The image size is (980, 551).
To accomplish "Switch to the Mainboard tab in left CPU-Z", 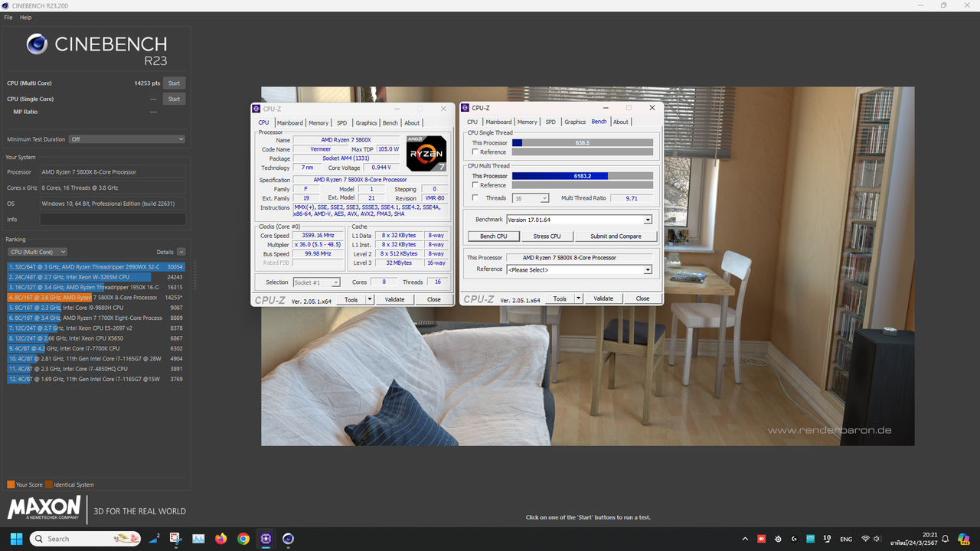I will point(290,122).
